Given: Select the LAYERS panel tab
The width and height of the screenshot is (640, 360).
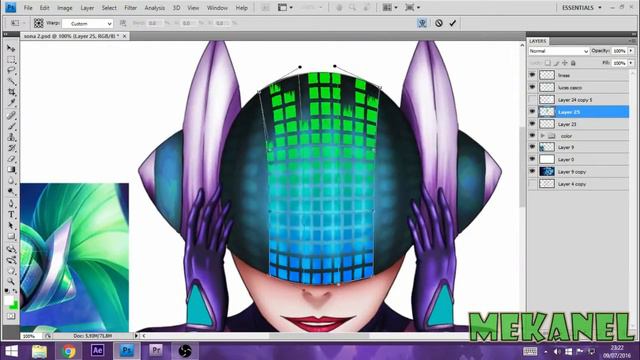Looking at the screenshot, I should tap(538, 41).
